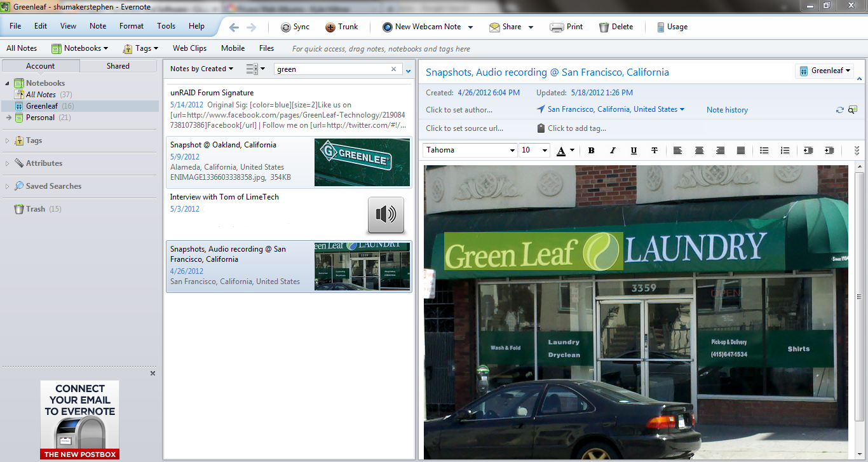Open the Trunk from the toolbar
Viewport: 868px width, 462px height.
click(x=342, y=27)
